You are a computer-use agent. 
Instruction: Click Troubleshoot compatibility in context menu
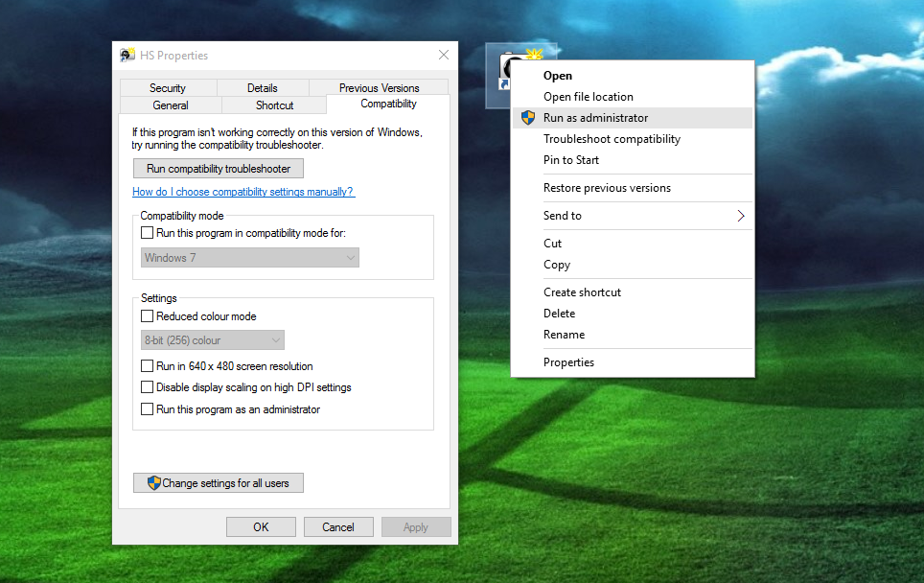pyautogui.click(x=633, y=139)
